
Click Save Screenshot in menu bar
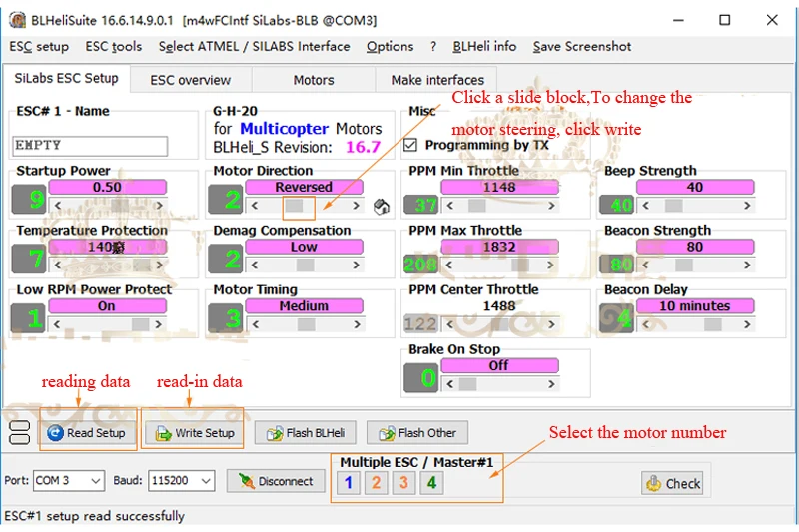582,46
